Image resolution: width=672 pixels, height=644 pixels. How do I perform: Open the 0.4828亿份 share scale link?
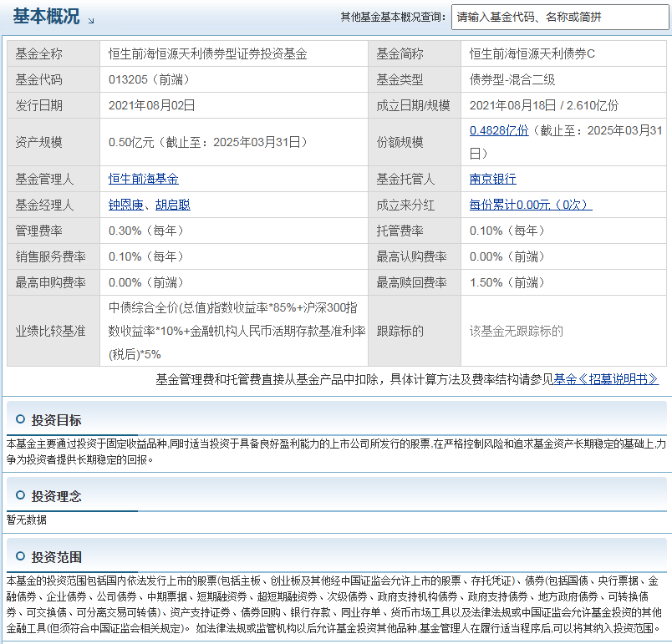[499, 130]
